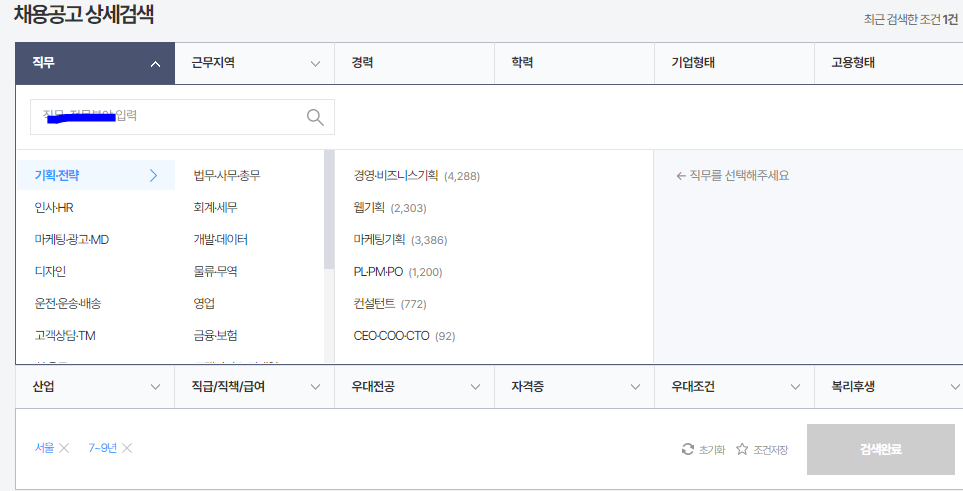This screenshot has height=491, width=963.
Task: Open the 학력 filter tab
Action: (x=574, y=63)
